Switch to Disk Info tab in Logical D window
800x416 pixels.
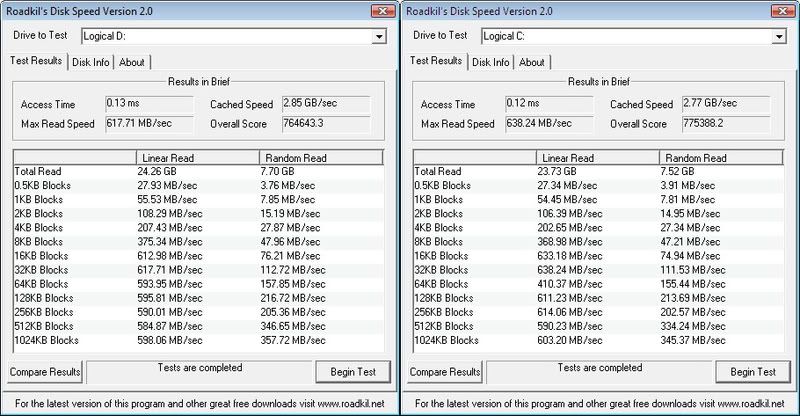point(91,62)
